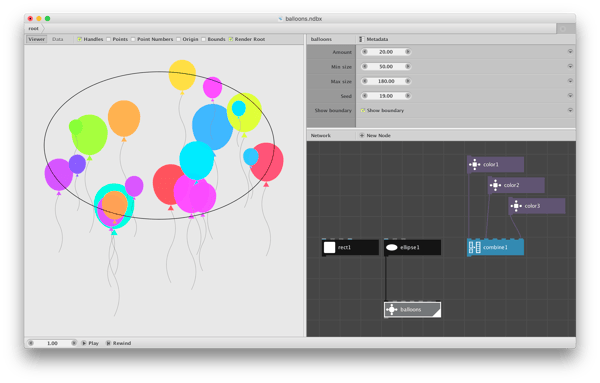
Task: Open the Metadata panel
Action: click(377, 39)
